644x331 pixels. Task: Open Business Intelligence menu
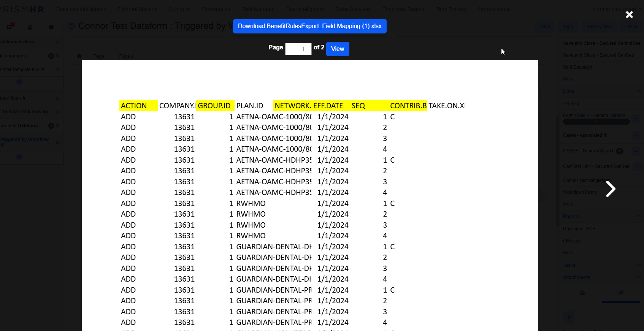point(81,9)
